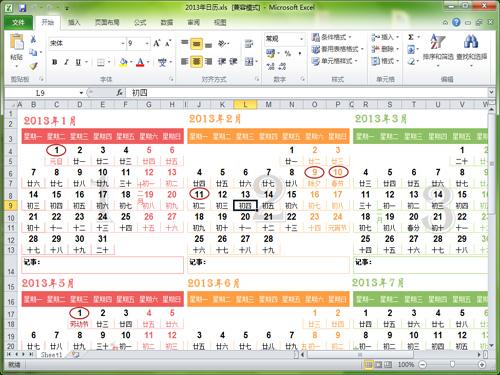Viewport: 500px width, 375px height.
Task: Switch to the Insert tab
Action: click(74, 22)
